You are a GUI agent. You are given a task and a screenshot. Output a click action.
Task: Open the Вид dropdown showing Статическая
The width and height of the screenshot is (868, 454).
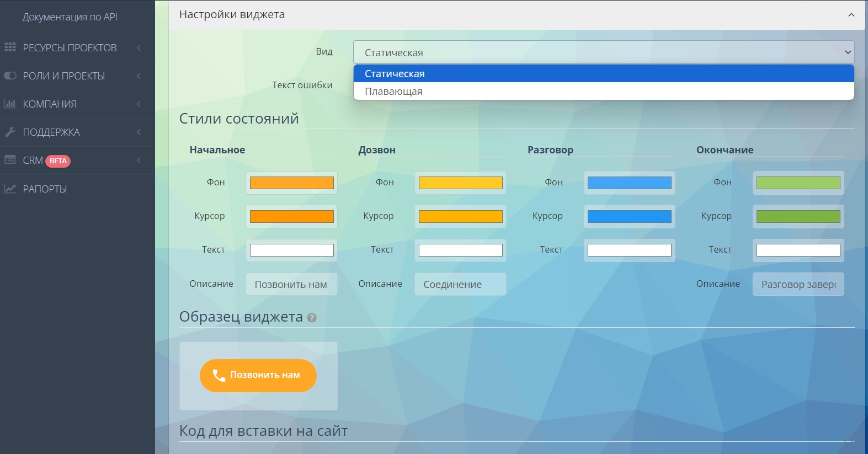(604, 52)
